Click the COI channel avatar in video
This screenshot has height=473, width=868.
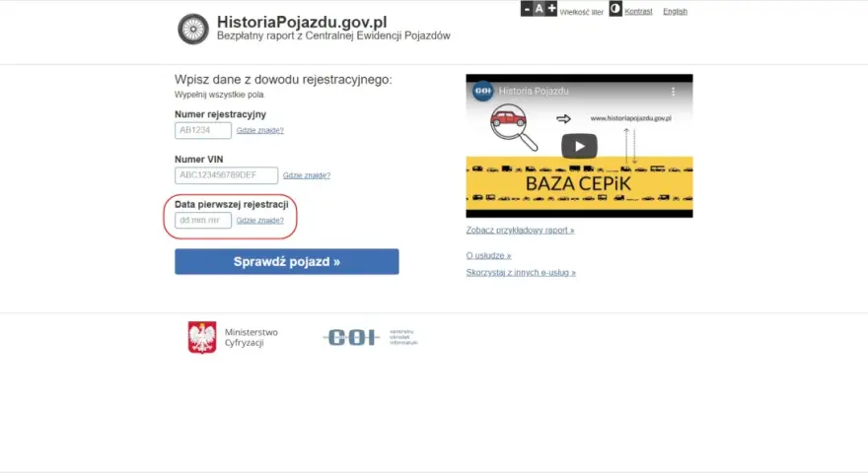click(x=482, y=92)
